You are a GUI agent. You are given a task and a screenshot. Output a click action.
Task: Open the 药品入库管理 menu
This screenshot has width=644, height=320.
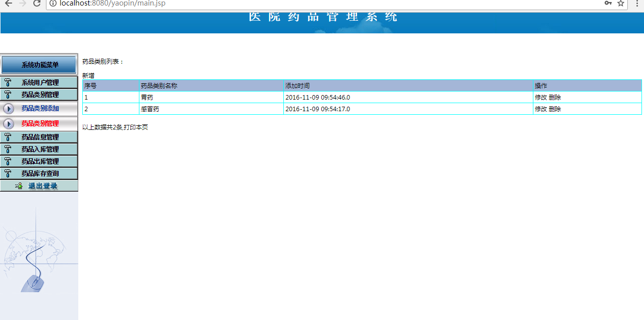39,149
